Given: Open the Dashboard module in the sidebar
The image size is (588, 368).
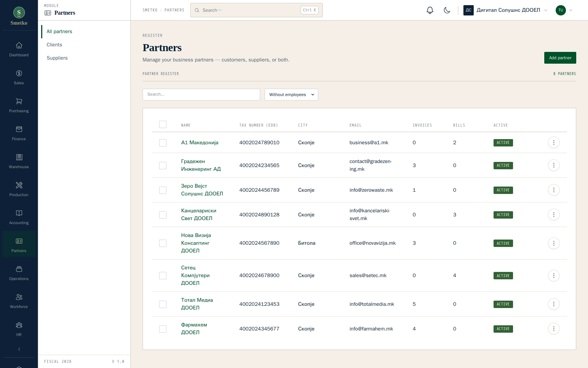Looking at the screenshot, I should (19, 50).
